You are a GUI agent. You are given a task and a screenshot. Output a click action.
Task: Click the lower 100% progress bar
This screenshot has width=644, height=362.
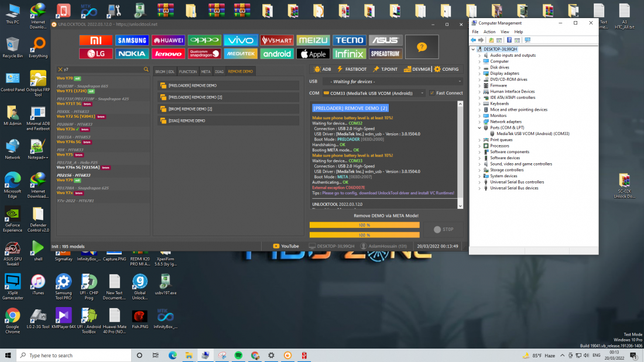click(365, 235)
